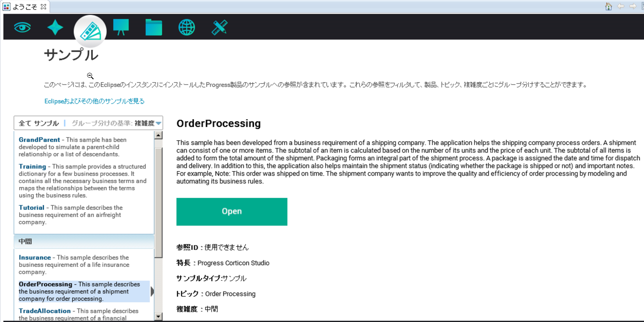644x322 pixels.
Task: Click the 複雑度：中間 text
Action: coord(197,309)
